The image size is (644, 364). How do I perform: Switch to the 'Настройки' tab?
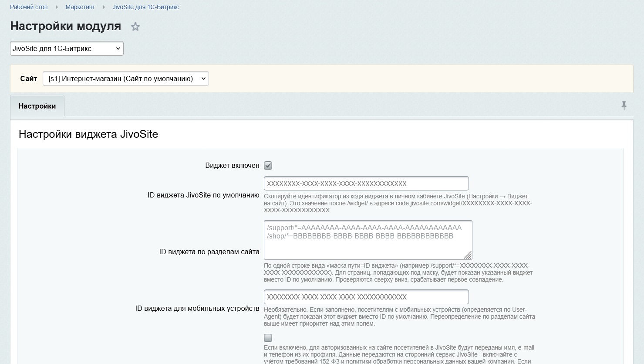point(37,106)
